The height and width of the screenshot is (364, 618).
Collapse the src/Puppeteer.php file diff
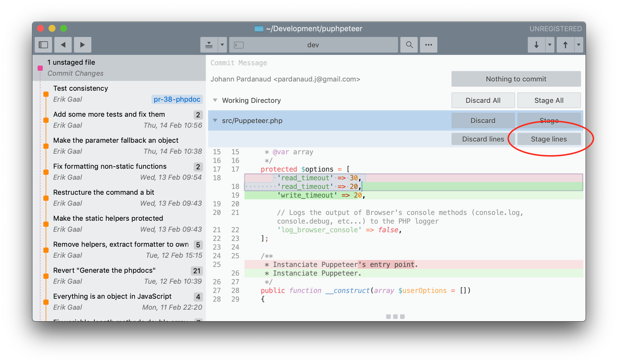[x=215, y=120]
